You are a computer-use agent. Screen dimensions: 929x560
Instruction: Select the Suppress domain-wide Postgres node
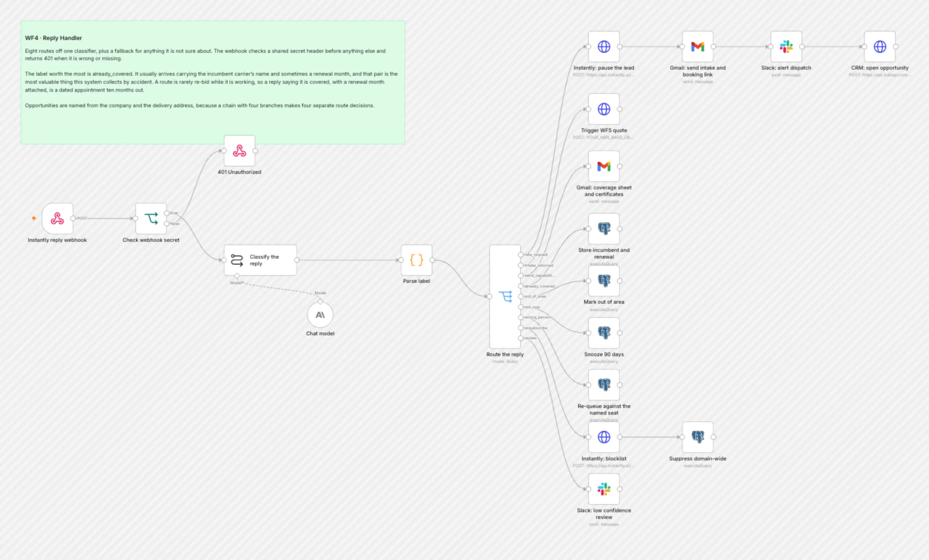coord(698,437)
